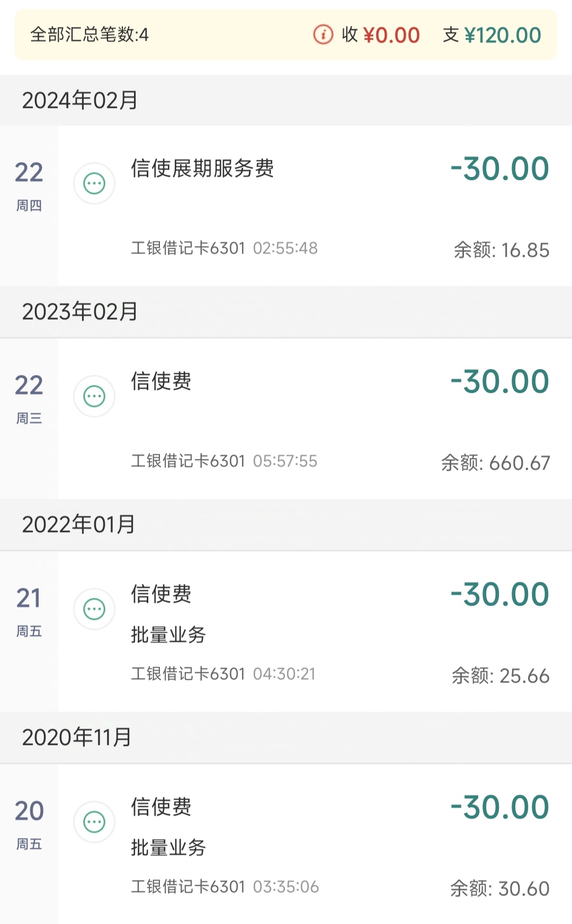The image size is (572, 924).
Task: Tap the category icon of the 2020 信使费 transaction
Action: [94, 822]
